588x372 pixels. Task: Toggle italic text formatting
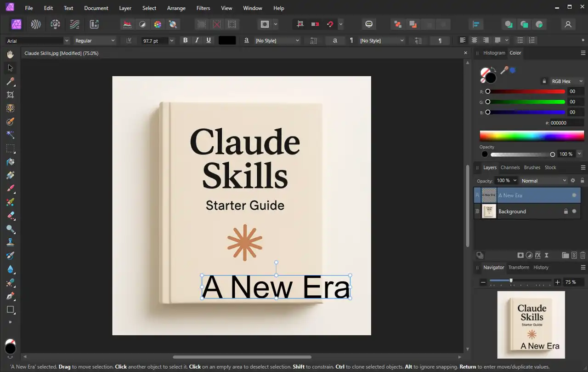[197, 40]
